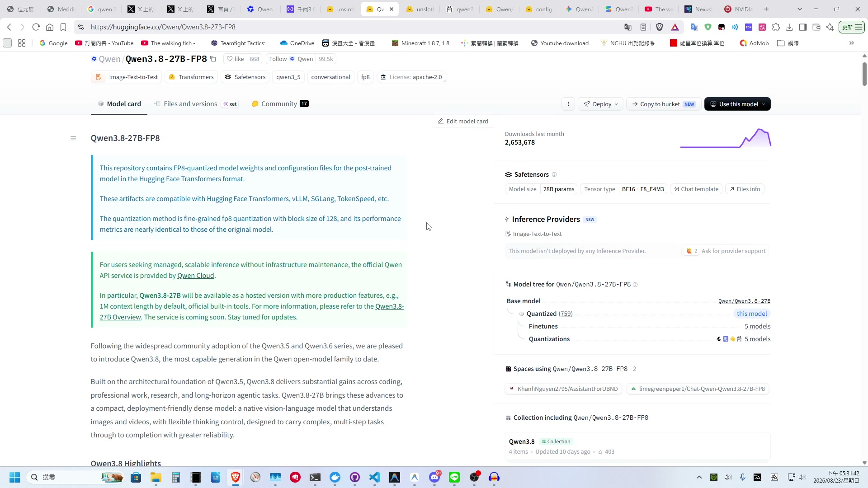Open the Community tab

click(280, 104)
